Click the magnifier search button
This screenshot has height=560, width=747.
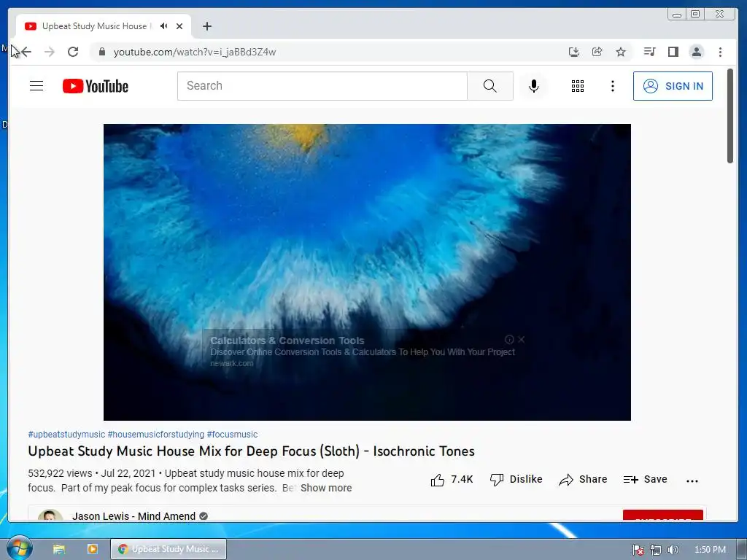[x=489, y=86]
